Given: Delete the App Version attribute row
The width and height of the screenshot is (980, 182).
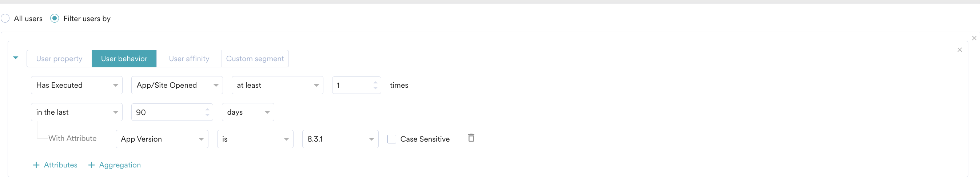Looking at the screenshot, I should click(471, 138).
